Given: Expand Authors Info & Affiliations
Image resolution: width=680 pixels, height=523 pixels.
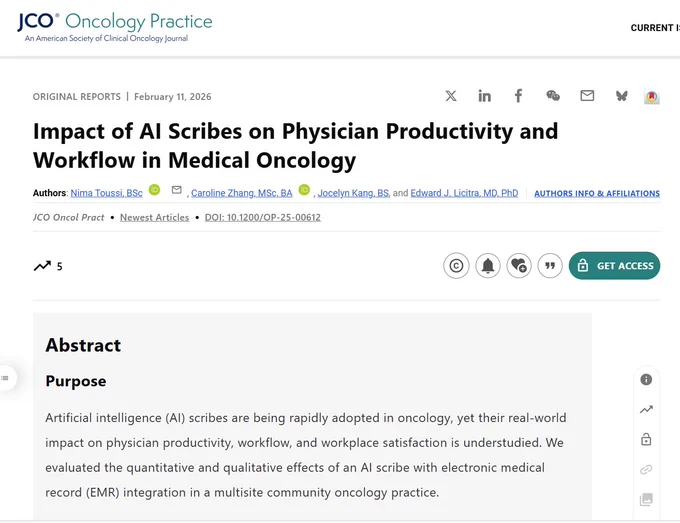Looking at the screenshot, I should click(x=597, y=193).
